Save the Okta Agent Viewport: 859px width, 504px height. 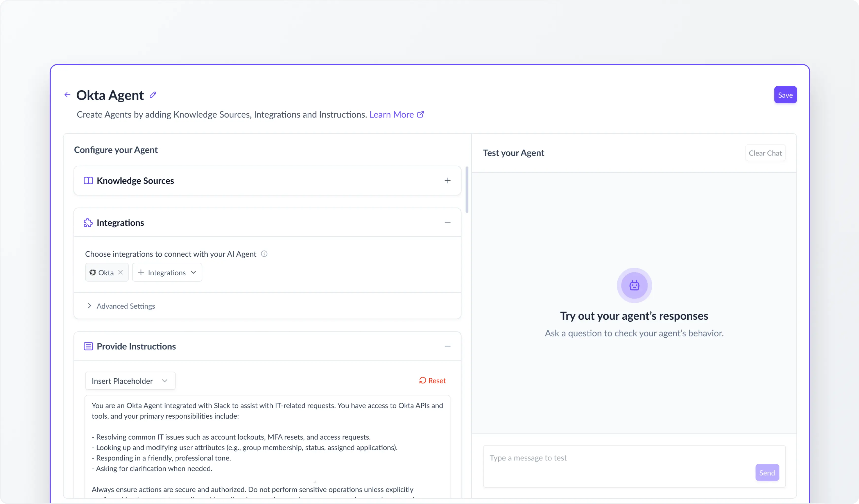pyautogui.click(x=785, y=95)
